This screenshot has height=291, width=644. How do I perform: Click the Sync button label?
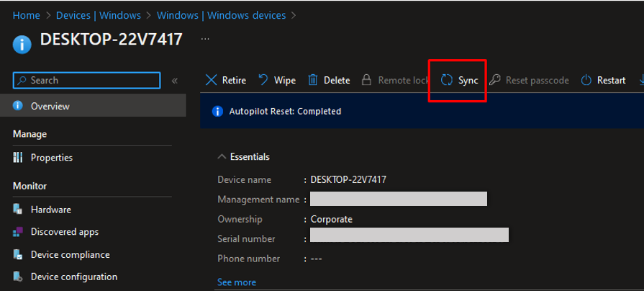(468, 80)
